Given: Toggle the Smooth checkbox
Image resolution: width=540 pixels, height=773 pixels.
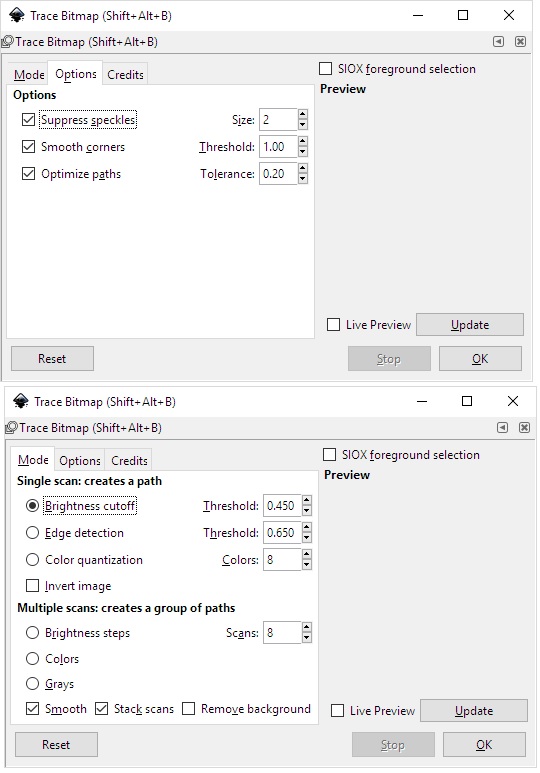Looking at the screenshot, I should [x=33, y=709].
